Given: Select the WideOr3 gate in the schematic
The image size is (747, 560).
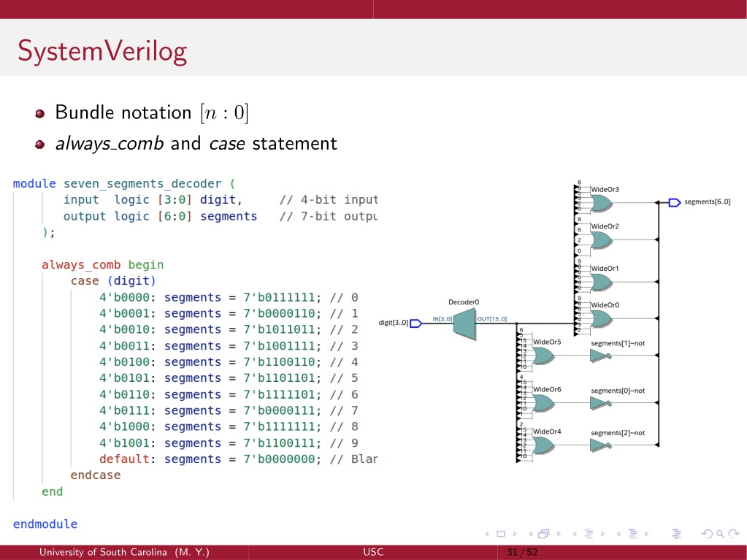Looking at the screenshot, I should click(601, 203).
